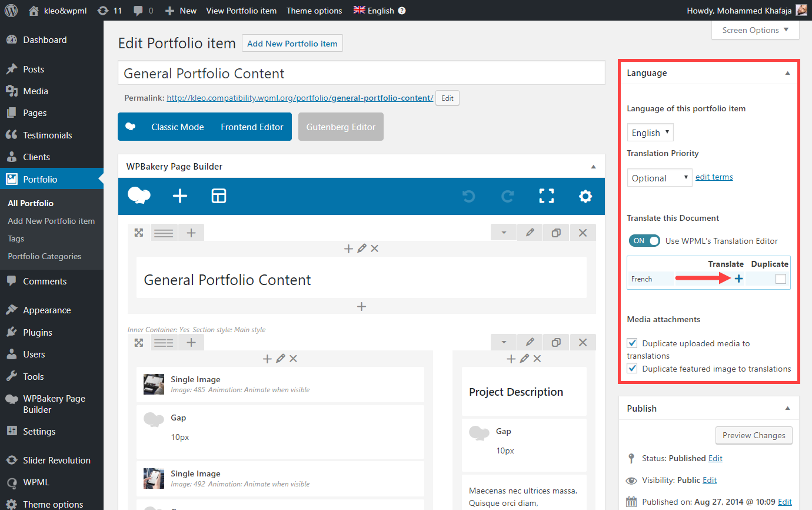Append element using plus below General Portfolio Content
812x510 pixels.
coord(362,306)
